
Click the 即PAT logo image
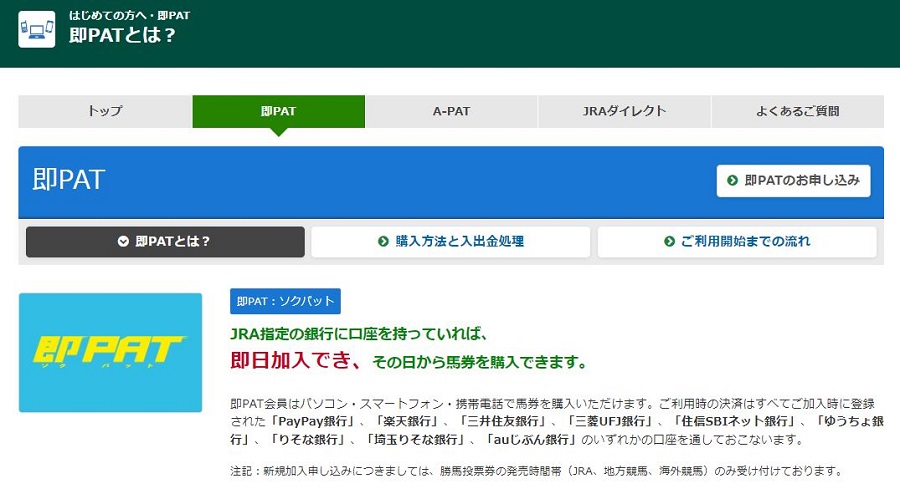(110, 352)
